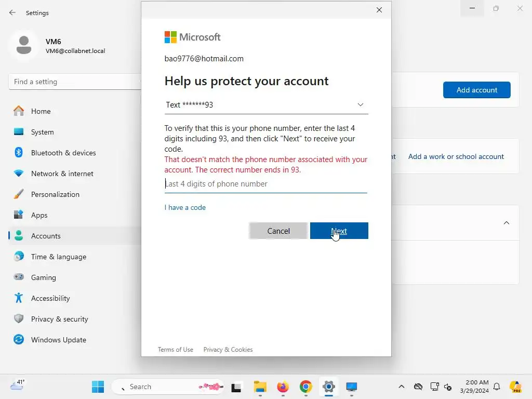
Task: Open the remote desktop monitor taskbar icon
Action: tap(352, 387)
